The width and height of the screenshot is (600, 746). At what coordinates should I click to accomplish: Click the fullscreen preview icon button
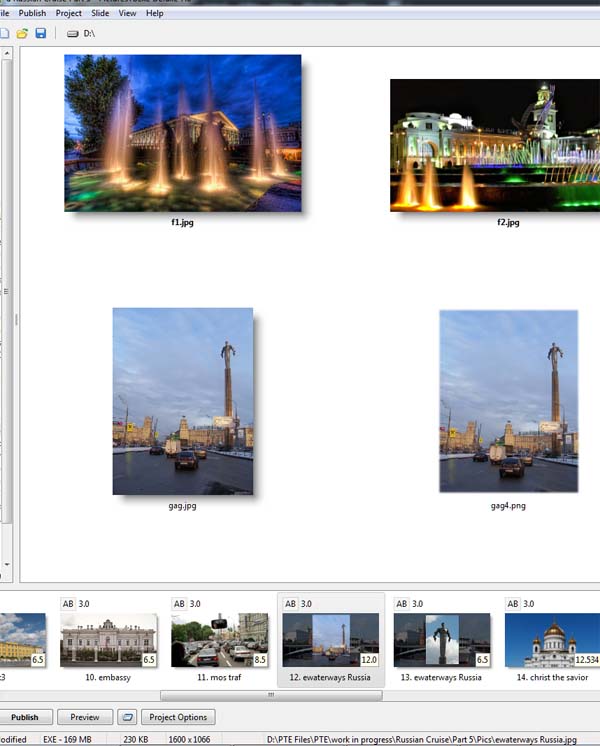click(x=127, y=717)
